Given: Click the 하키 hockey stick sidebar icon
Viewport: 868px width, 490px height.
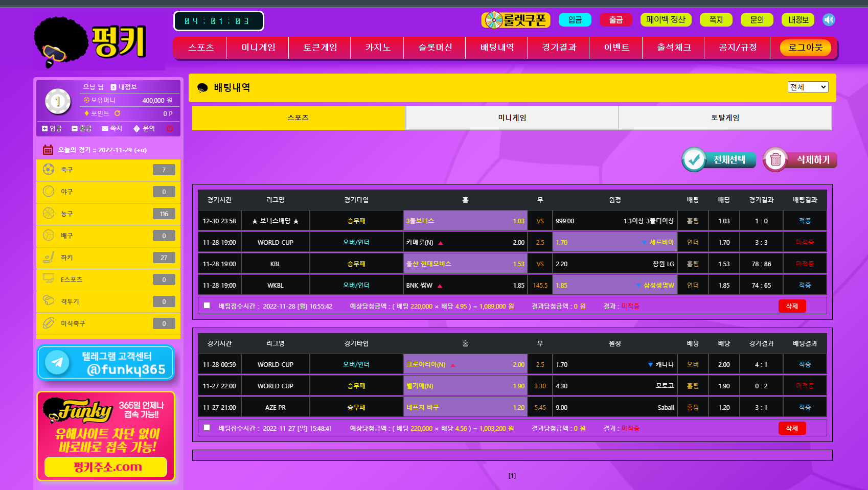Looking at the screenshot, I should pos(49,257).
